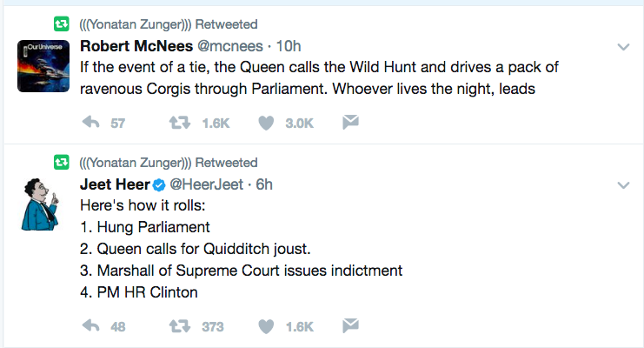Retweet Jeet Heer's Hung Parliament tweet

click(x=179, y=326)
